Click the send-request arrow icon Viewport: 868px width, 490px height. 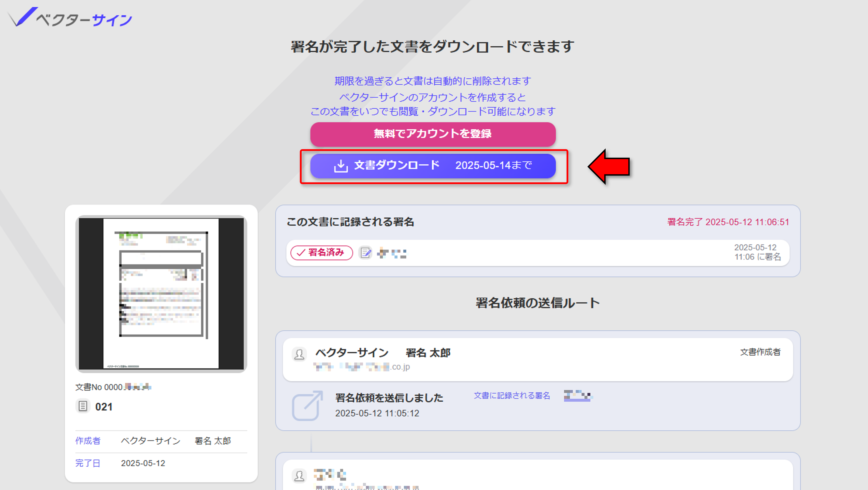click(x=307, y=405)
